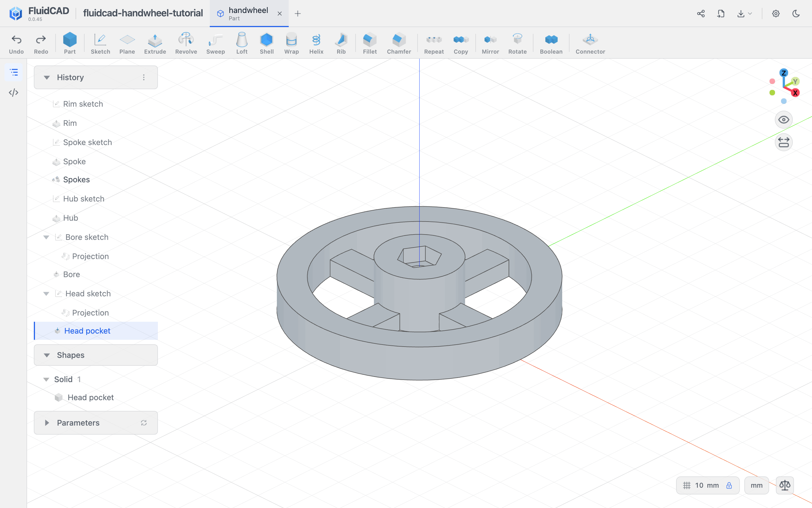Collapse the Head sketch tree item
This screenshot has width=812, height=508.
point(46,294)
